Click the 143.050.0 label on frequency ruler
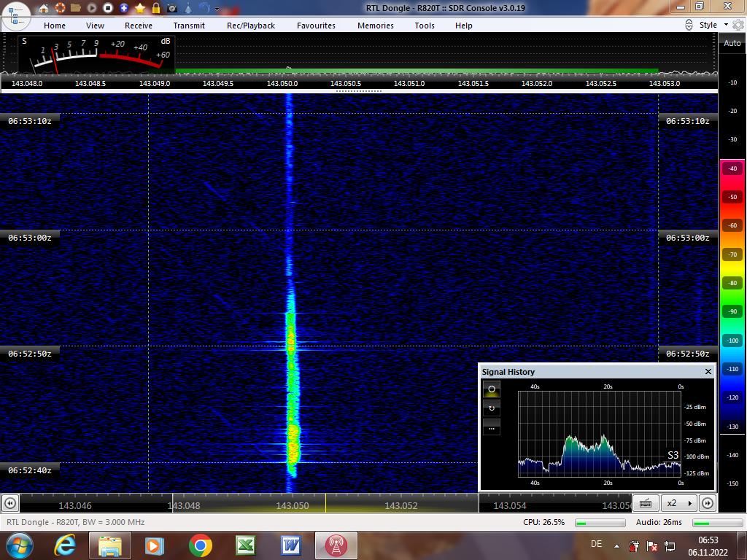This screenshot has width=747, height=560. coord(282,83)
